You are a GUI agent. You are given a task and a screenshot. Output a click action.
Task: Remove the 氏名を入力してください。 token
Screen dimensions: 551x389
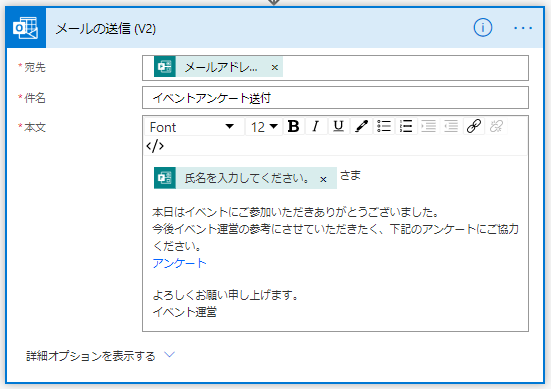(x=323, y=180)
